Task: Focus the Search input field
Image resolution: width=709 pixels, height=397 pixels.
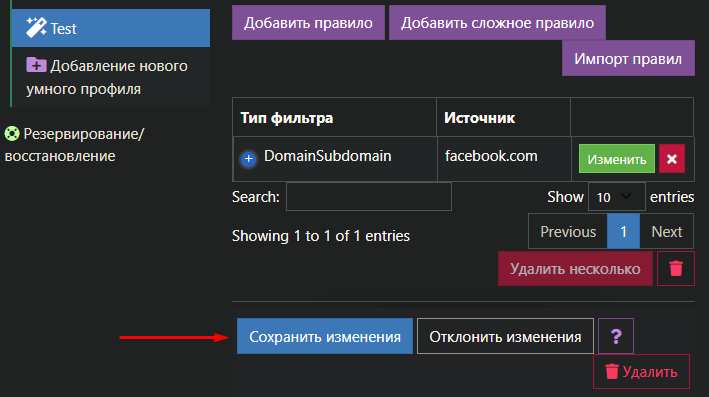Action: coord(369,197)
